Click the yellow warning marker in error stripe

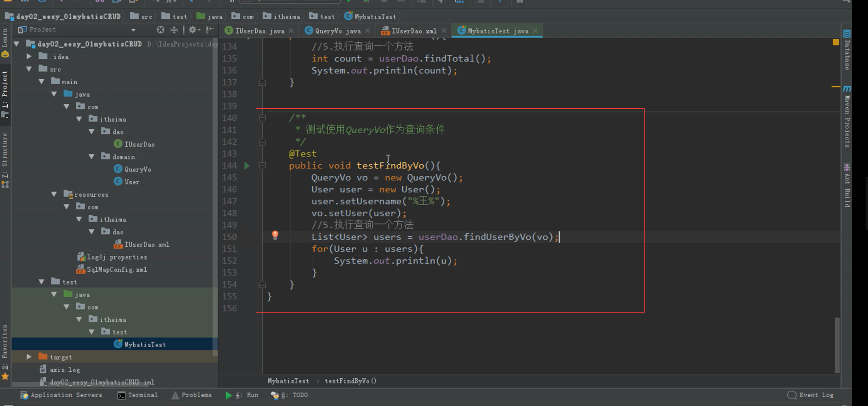coord(836,42)
